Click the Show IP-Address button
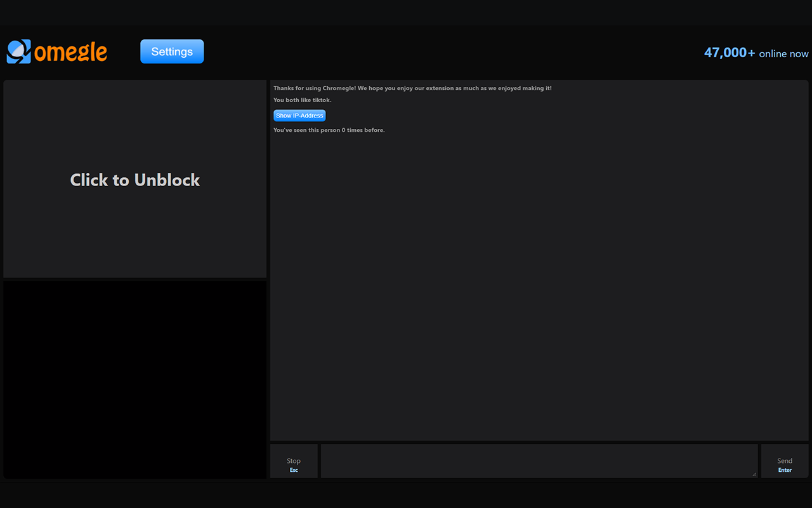 (299, 116)
